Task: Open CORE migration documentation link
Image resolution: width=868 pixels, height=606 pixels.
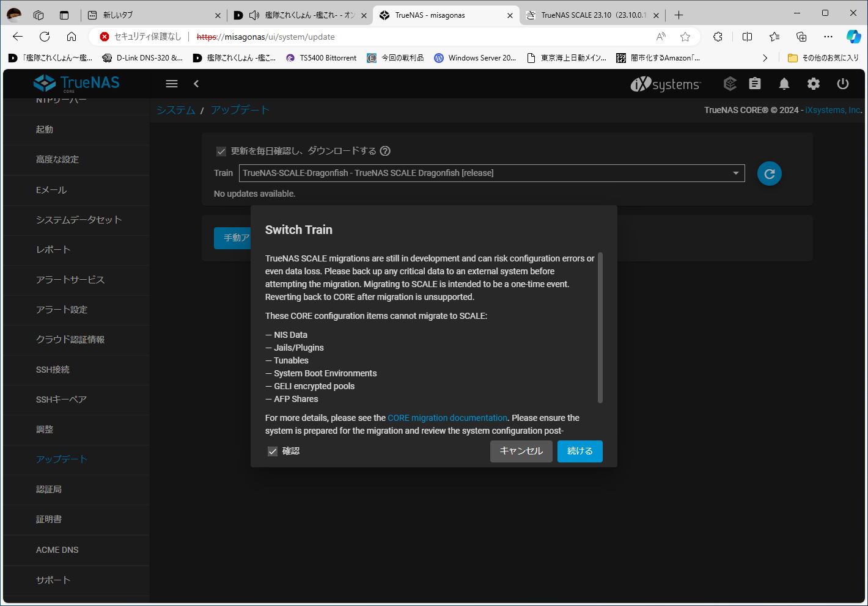Action: (x=447, y=418)
